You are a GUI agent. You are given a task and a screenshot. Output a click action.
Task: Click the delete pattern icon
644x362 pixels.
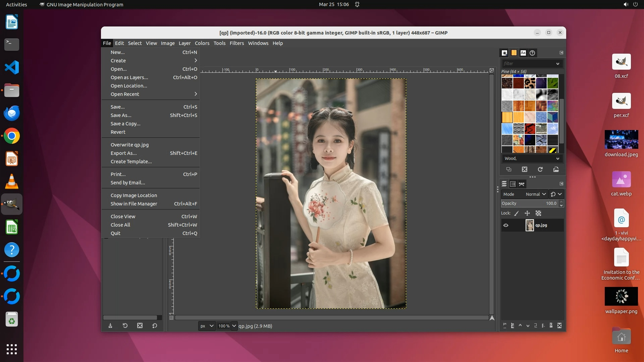coord(525,170)
